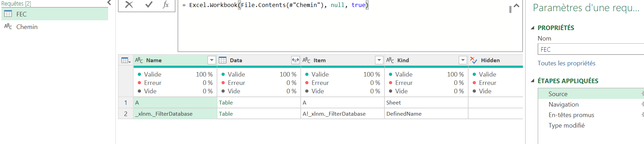Click the Vide quality row under the Kind column
Screen dimensions: 644x144
(x=426, y=91)
